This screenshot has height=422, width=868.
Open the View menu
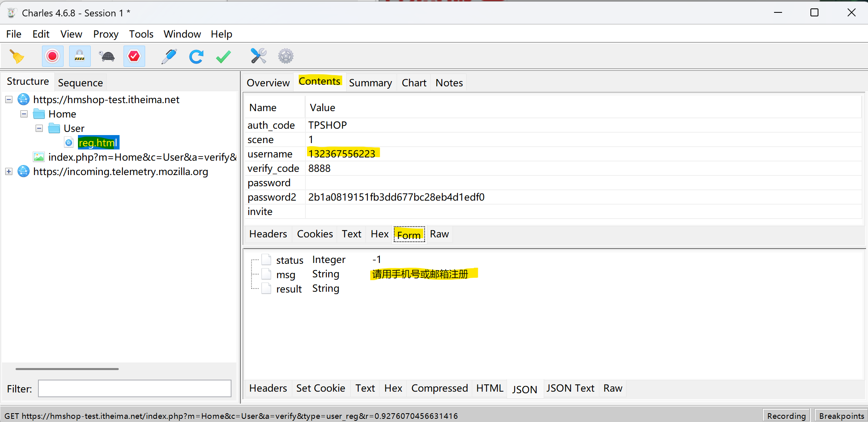click(71, 34)
